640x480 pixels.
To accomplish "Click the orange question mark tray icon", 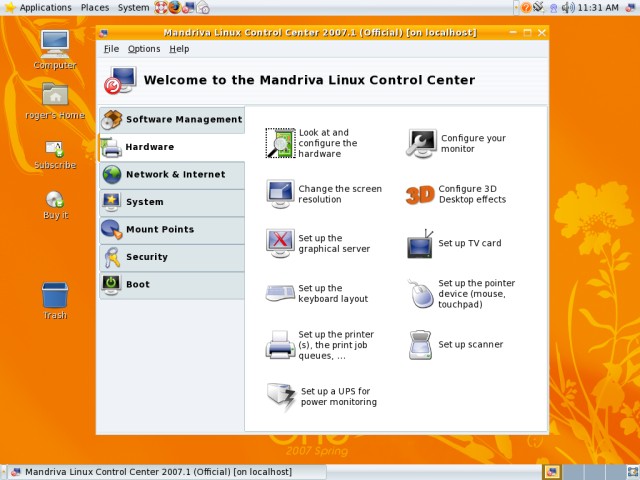I will tap(526, 7).
